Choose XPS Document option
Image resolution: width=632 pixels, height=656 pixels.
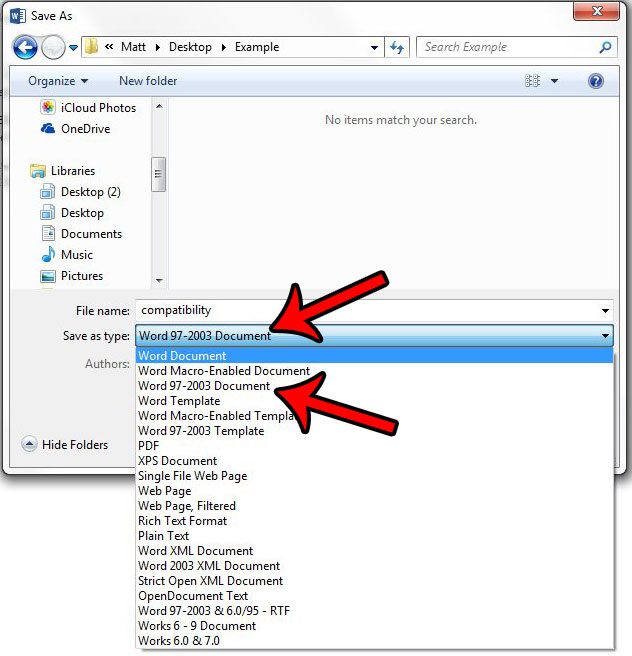coord(375,461)
